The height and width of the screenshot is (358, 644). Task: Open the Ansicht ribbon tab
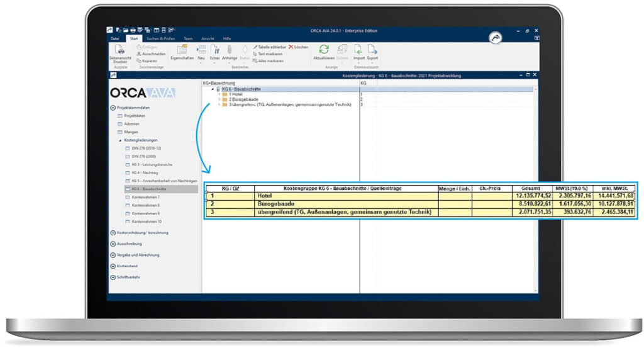tap(208, 38)
